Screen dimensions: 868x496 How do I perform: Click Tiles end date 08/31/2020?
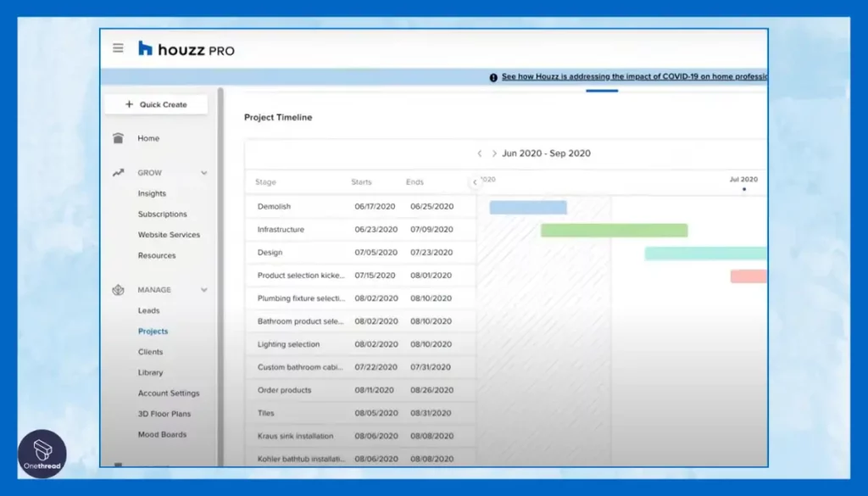click(x=431, y=413)
